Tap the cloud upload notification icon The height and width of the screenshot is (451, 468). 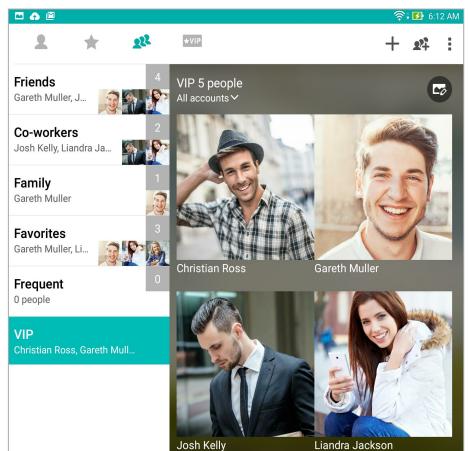35,16
